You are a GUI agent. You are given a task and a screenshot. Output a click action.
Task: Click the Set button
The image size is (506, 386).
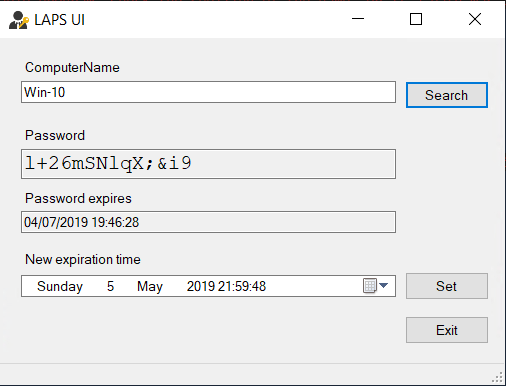[447, 286]
